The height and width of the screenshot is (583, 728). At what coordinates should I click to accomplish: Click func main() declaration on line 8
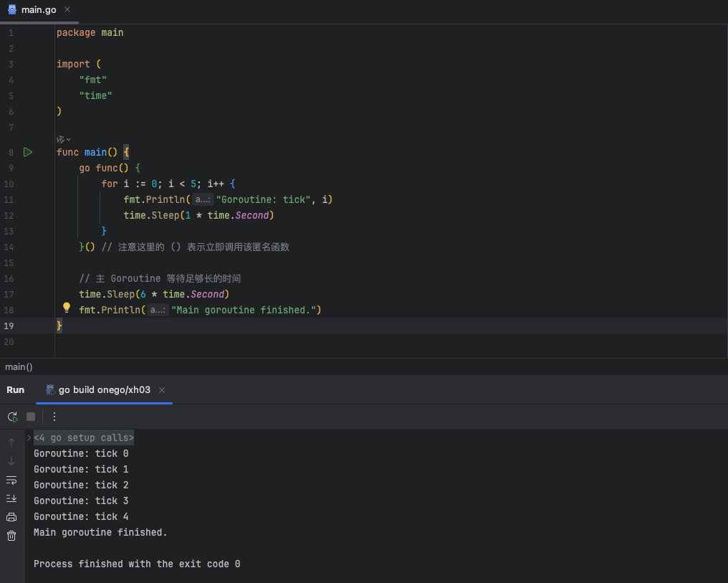(x=93, y=152)
